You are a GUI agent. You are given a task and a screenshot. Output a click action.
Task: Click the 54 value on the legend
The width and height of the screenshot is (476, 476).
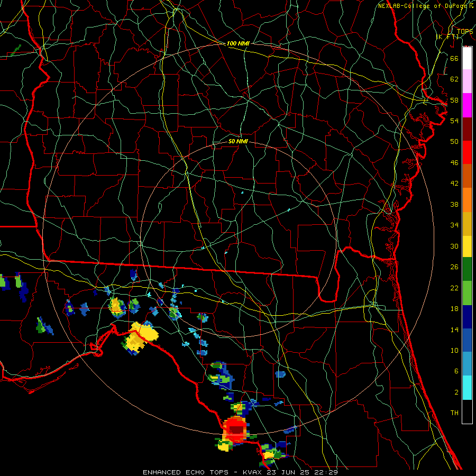[x=454, y=121]
